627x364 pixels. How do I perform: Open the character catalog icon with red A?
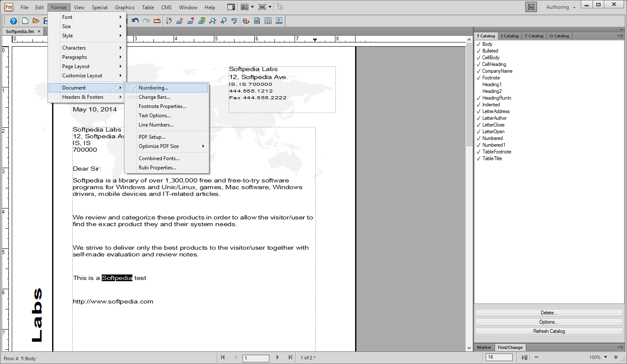click(x=180, y=21)
